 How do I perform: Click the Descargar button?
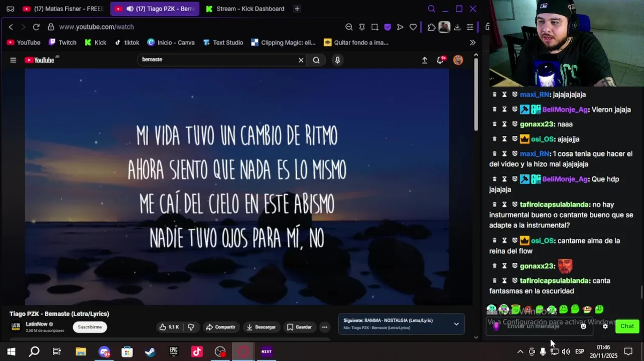pos(261,327)
